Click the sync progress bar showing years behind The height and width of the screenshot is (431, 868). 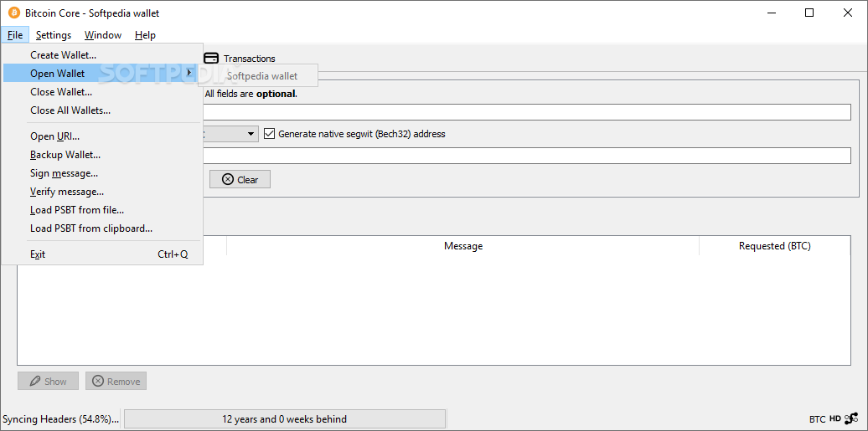[285, 418]
